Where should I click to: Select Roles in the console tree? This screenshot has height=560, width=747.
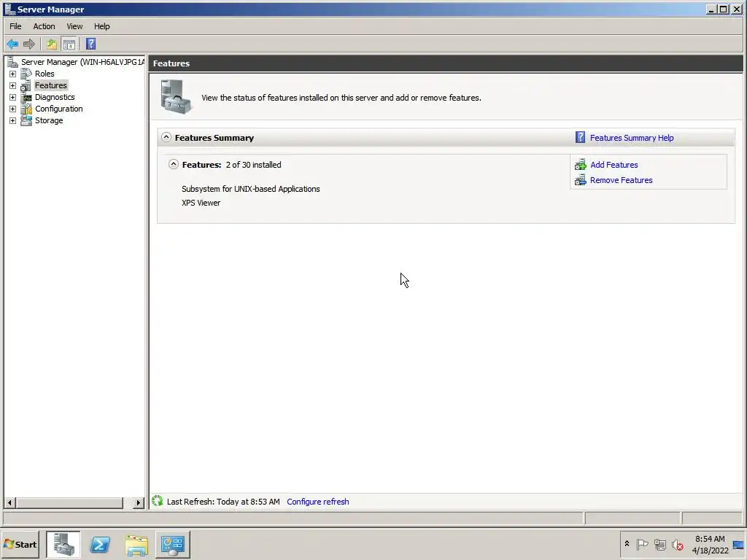[44, 74]
